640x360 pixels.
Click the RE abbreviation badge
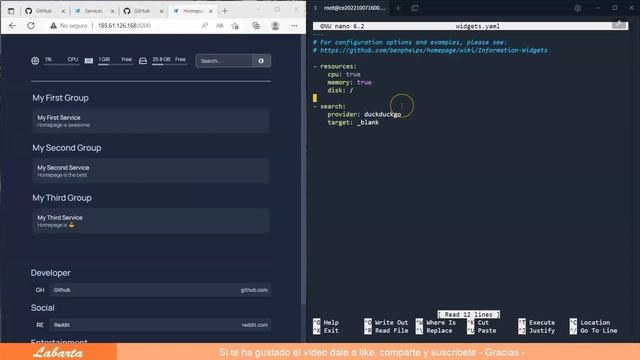tap(40, 325)
